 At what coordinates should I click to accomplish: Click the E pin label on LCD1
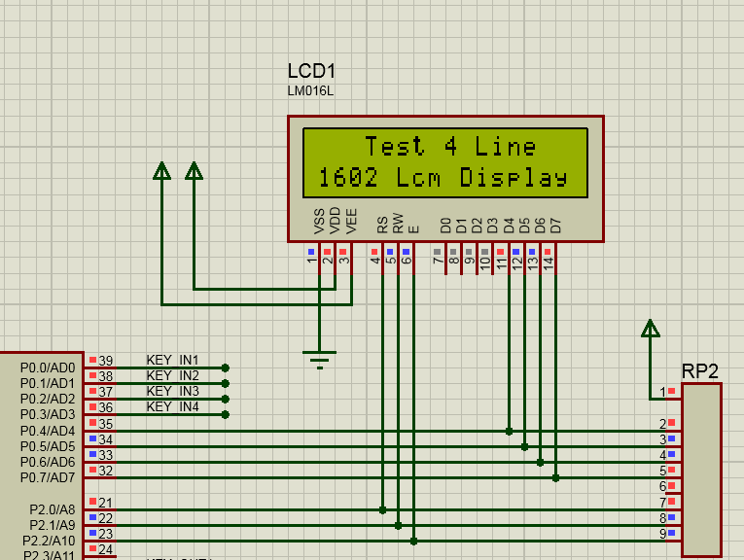click(413, 229)
